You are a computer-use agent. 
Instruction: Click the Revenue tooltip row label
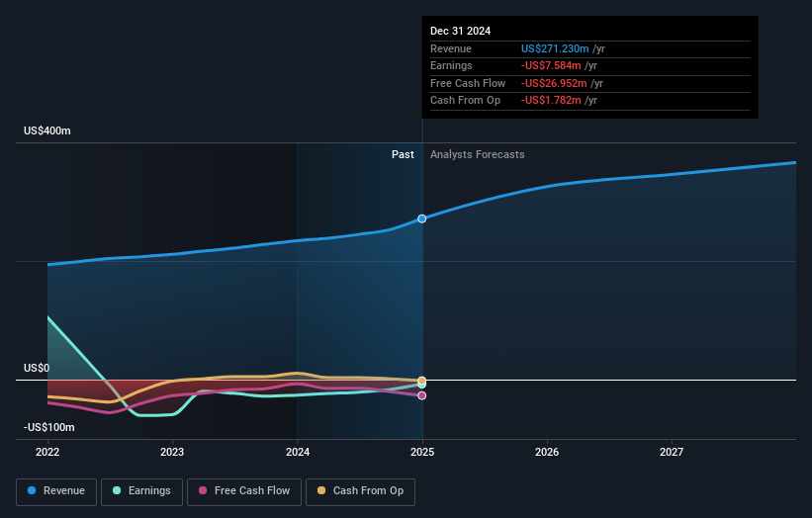tap(451, 48)
